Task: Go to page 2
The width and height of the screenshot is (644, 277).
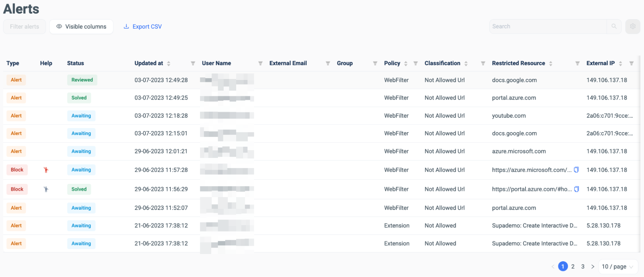Action: 573,266
